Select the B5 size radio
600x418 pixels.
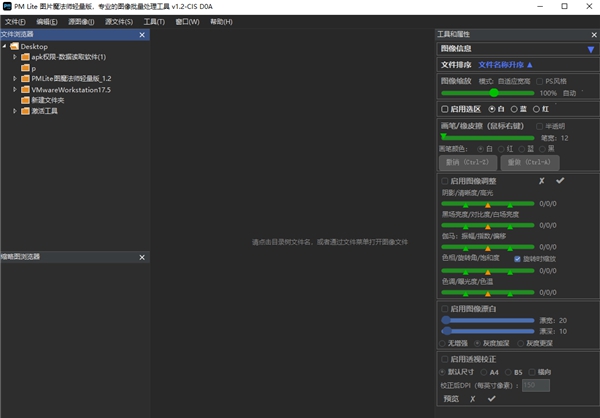(x=508, y=372)
